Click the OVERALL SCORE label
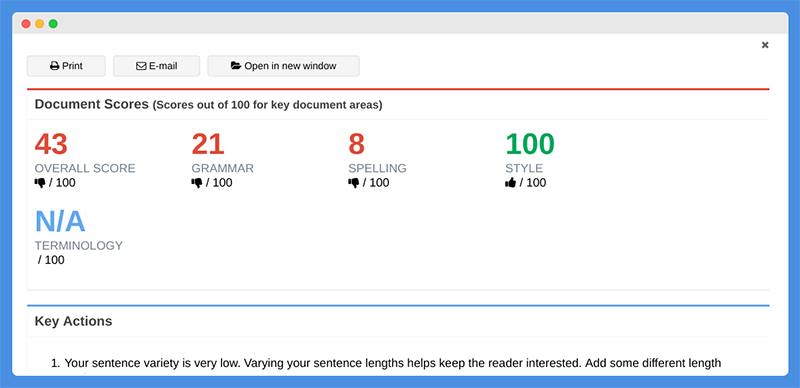 pos(85,168)
